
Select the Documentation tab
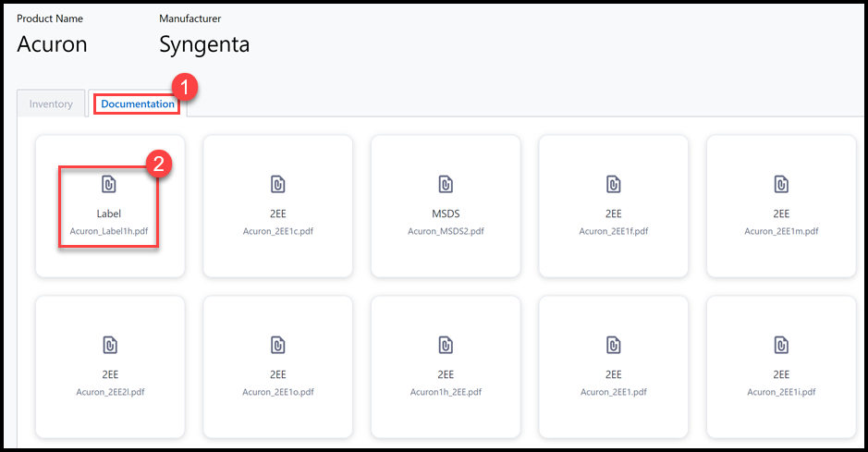(x=138, y=104)
